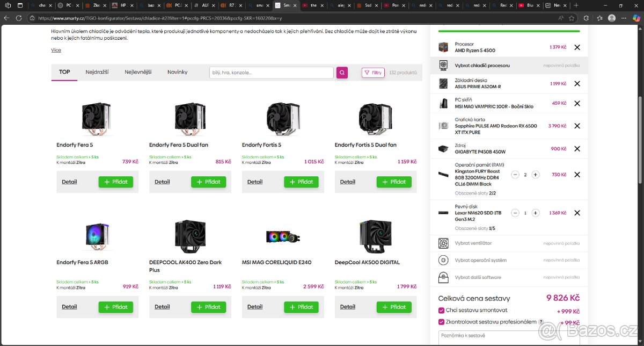Decrease Kingston FURY Beast RAM quantity
This screenshot has width=644, height=346.
515,175
